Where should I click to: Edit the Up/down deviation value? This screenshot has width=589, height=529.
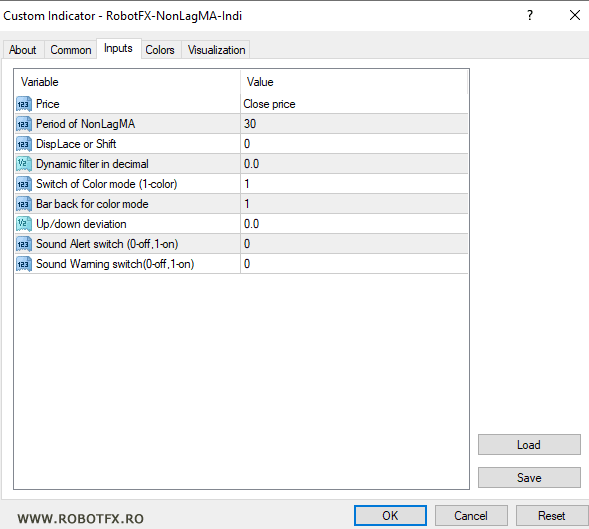point(354,224)
